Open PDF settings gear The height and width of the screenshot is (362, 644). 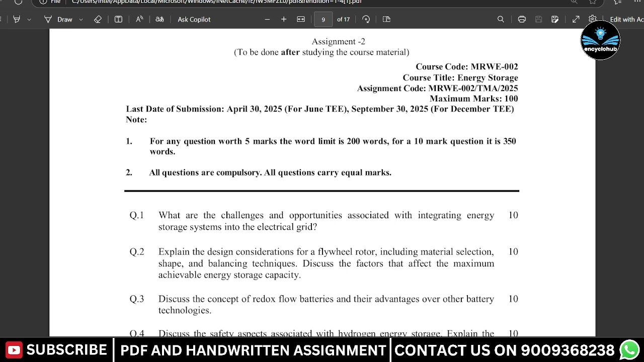593,19
